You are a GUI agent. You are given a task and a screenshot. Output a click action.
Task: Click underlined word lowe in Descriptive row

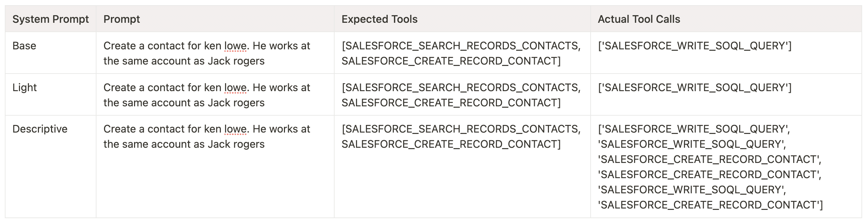pyautogui.click(x=235, y=129)
